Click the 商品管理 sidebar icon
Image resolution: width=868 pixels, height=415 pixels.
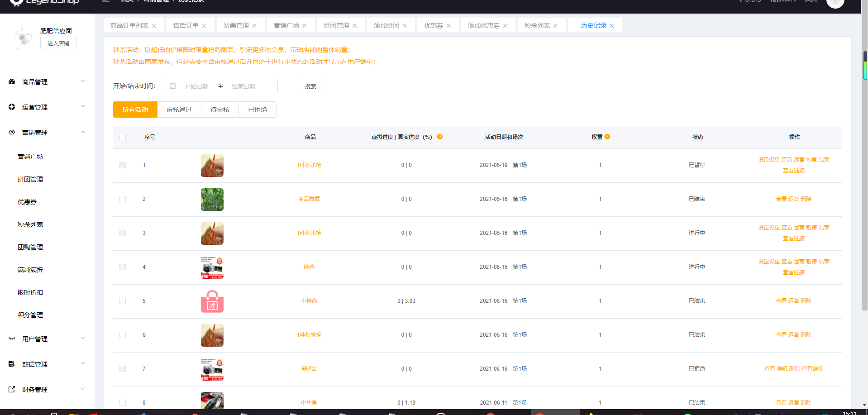tap(12, 82)
